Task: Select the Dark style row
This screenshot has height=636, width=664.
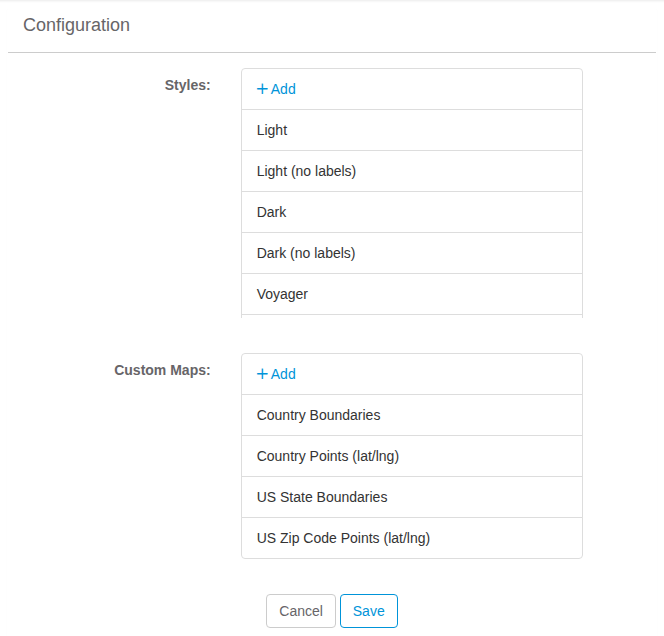Action: click(412, 212)
